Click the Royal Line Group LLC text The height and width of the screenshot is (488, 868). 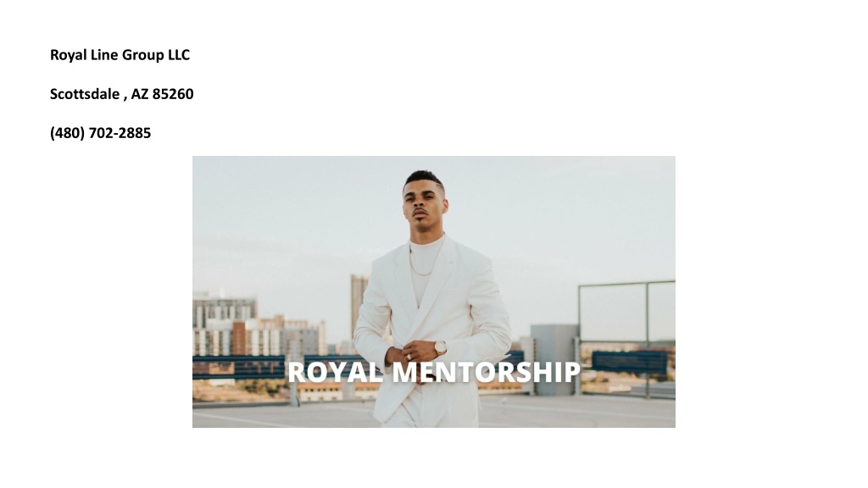point(120,55)
